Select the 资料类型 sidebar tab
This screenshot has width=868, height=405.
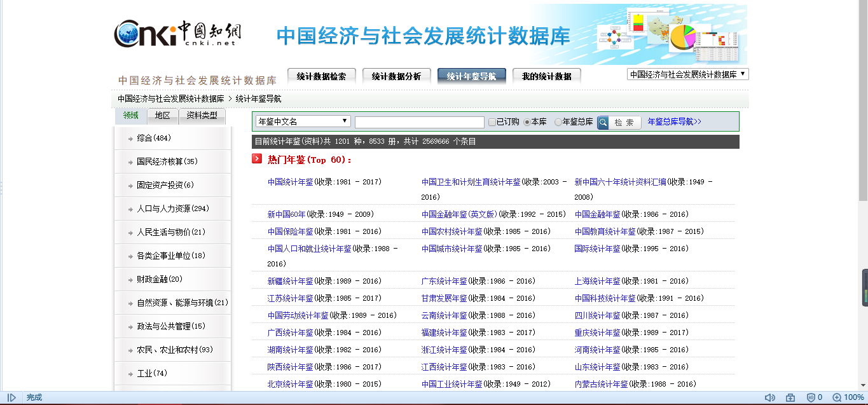pos(202,116)
